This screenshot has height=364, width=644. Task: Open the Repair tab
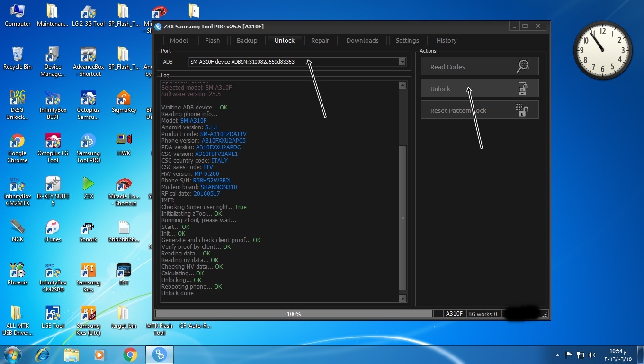click(320, 40)
